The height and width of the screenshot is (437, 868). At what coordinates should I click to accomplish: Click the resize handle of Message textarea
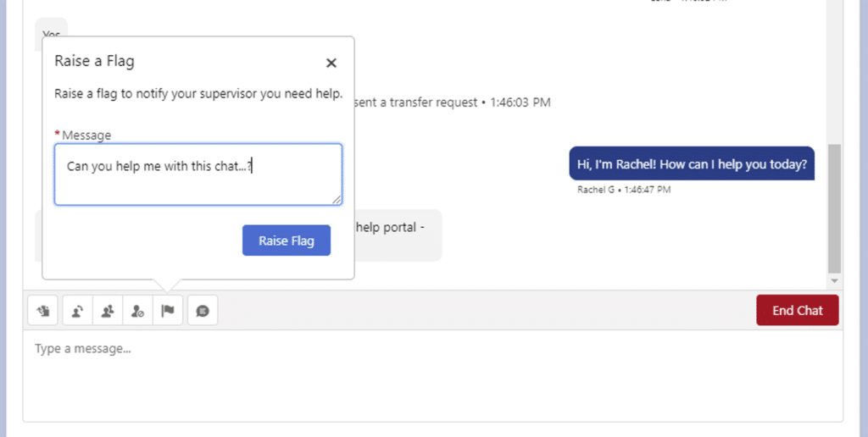[337, 199]
